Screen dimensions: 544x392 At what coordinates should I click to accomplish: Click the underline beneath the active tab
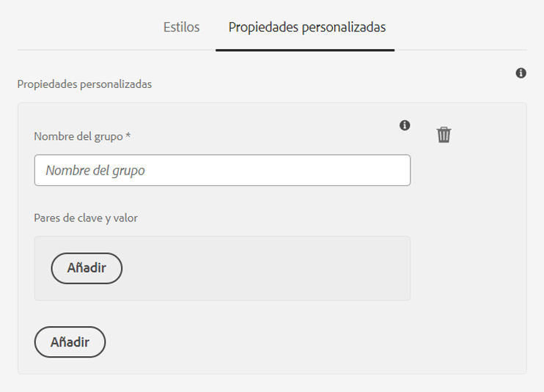305,51
